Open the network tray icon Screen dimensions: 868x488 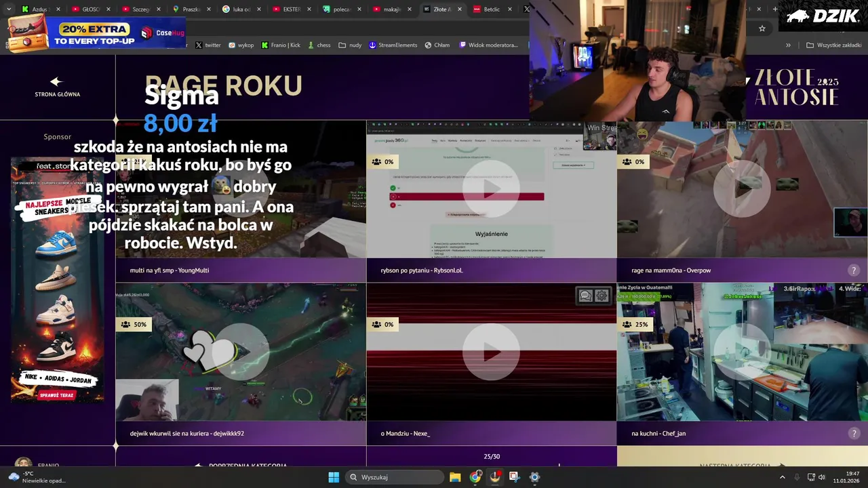pos(811,477)
